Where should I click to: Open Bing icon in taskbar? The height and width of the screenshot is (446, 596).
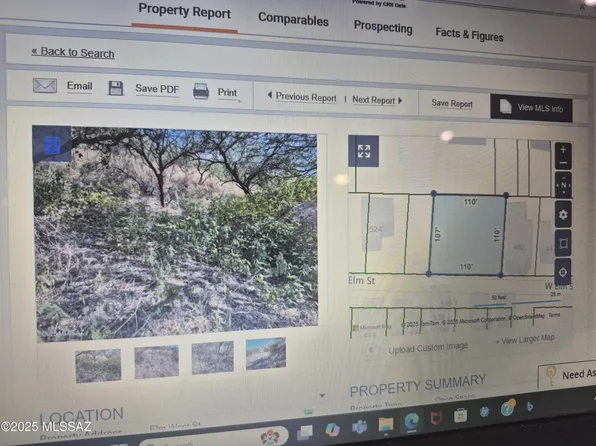pos(530,406)
